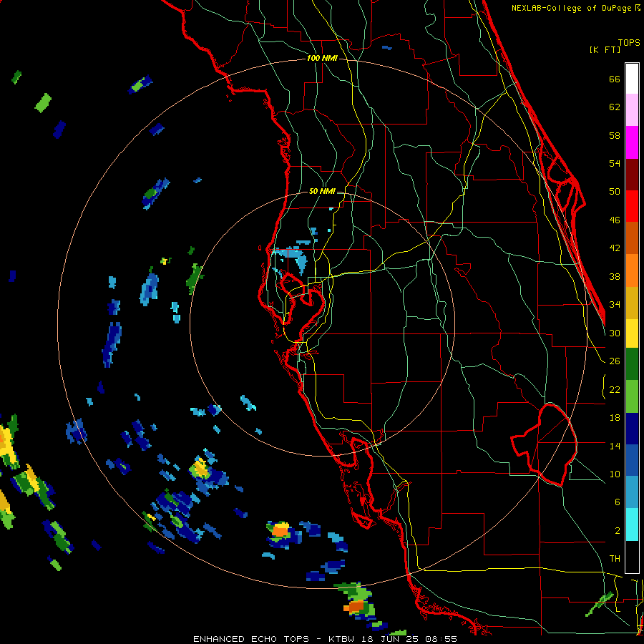Screen dimensions: 644x644
Task: Pick the bright red legend swatch
Action: [x=632, y=206]
